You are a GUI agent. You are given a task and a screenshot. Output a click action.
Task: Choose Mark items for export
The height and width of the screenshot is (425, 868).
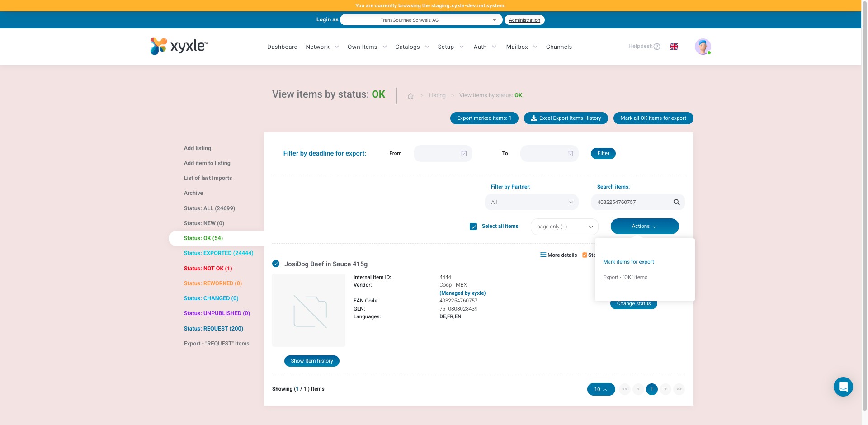[x=628, y=262]
